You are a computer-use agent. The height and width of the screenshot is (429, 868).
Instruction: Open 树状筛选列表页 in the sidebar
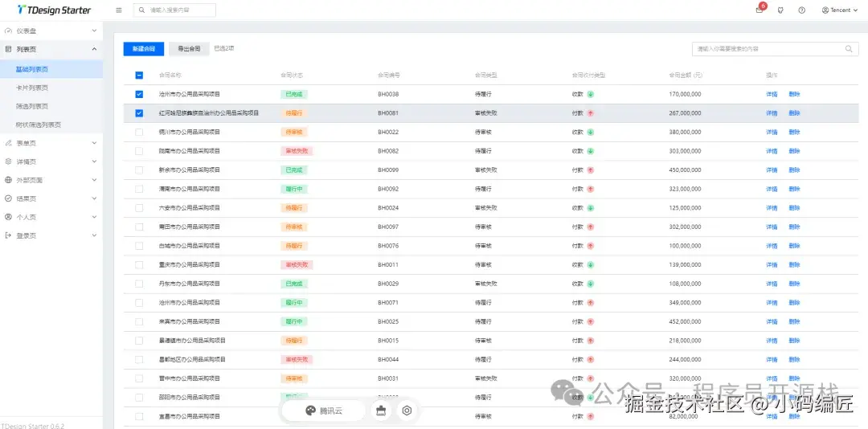tap(51, 125)
